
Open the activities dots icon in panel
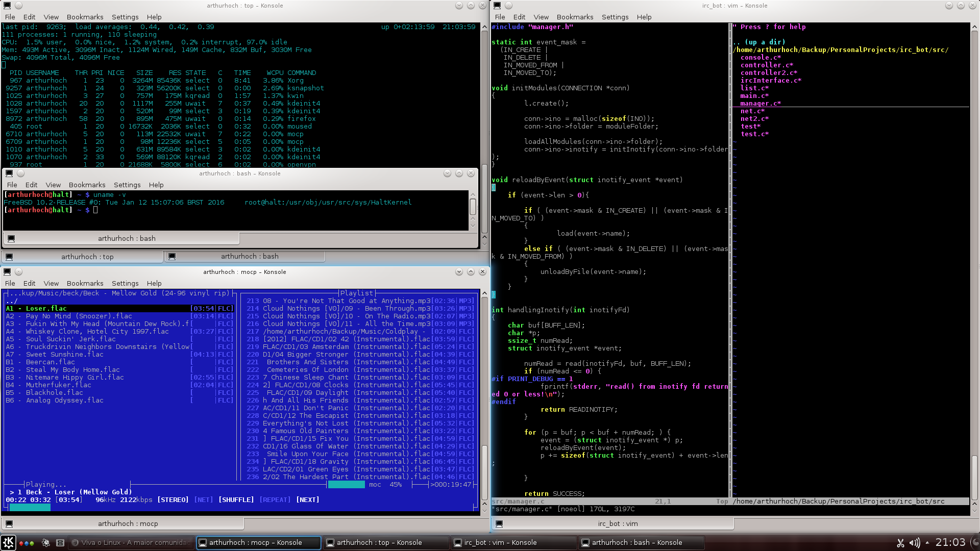pos(27,543)
